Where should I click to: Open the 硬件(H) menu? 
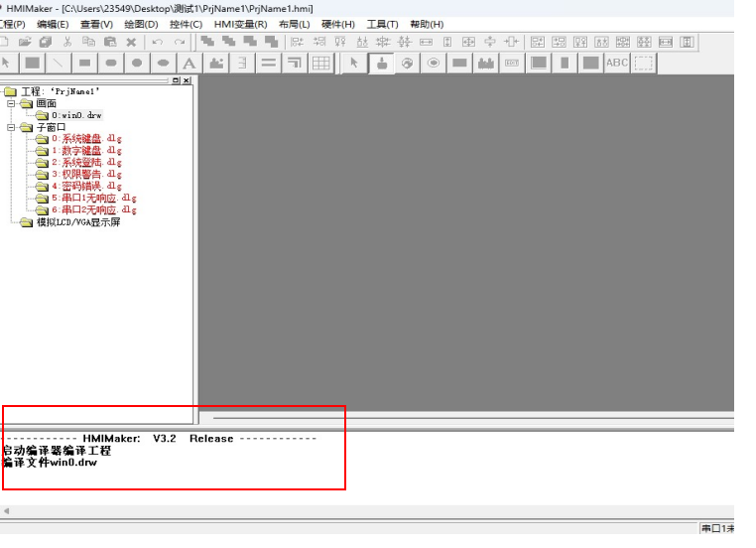(338, 24)
